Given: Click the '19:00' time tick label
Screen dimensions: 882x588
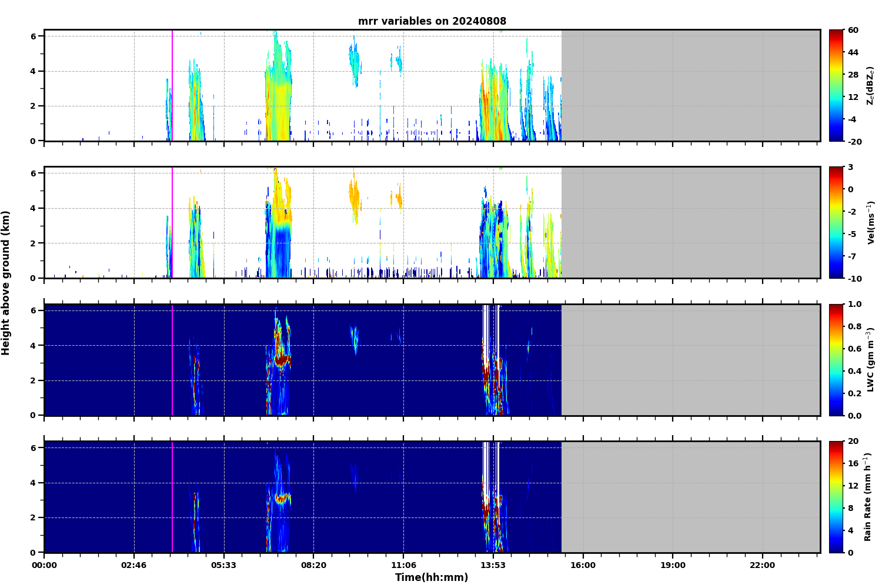Looking at the screenshot, I should click(673, 566).
